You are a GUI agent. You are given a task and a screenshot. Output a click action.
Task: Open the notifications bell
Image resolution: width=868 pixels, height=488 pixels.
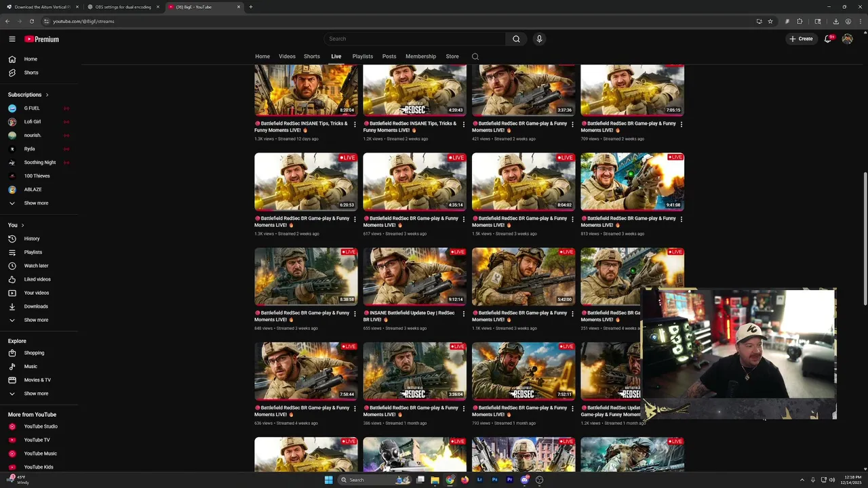coord(828,39)
